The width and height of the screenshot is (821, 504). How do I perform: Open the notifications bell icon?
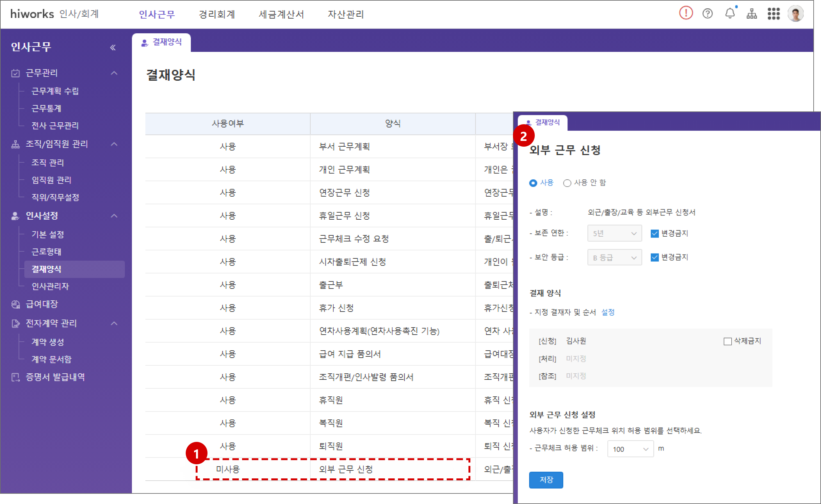pos(730,14)
